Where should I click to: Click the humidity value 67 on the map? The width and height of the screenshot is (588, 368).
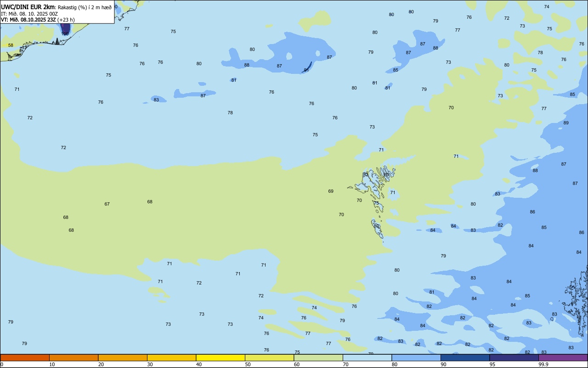click(x=107, y=204)
